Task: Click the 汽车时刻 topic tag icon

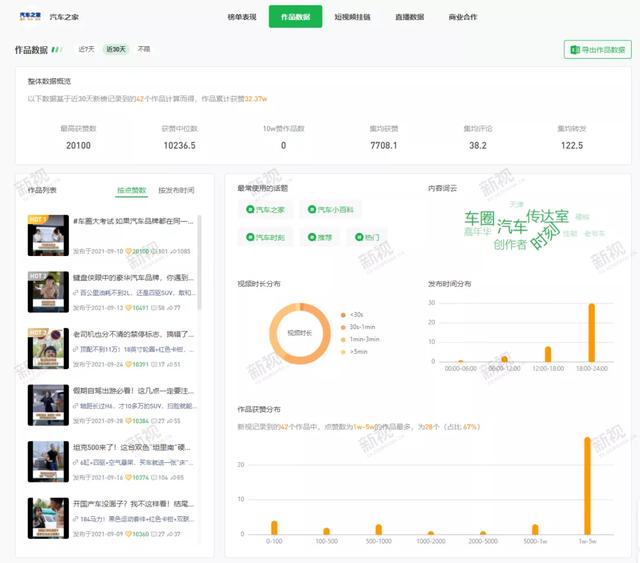Action: pos(250,238)
